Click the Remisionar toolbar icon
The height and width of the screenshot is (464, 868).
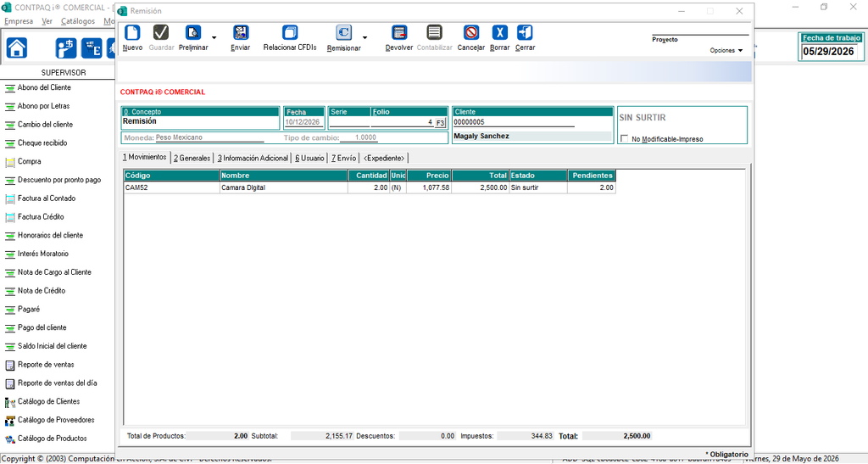pos(344,33)
